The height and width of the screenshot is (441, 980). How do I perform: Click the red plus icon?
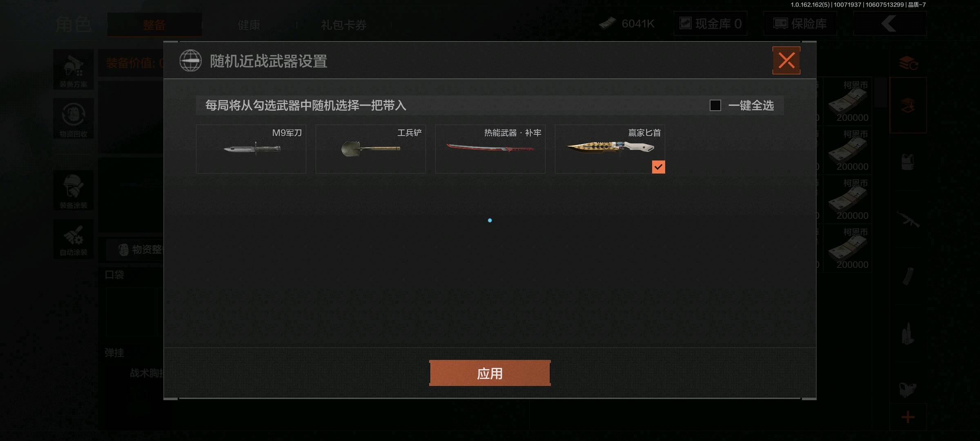pyautogui.click(x=908, y=417)
